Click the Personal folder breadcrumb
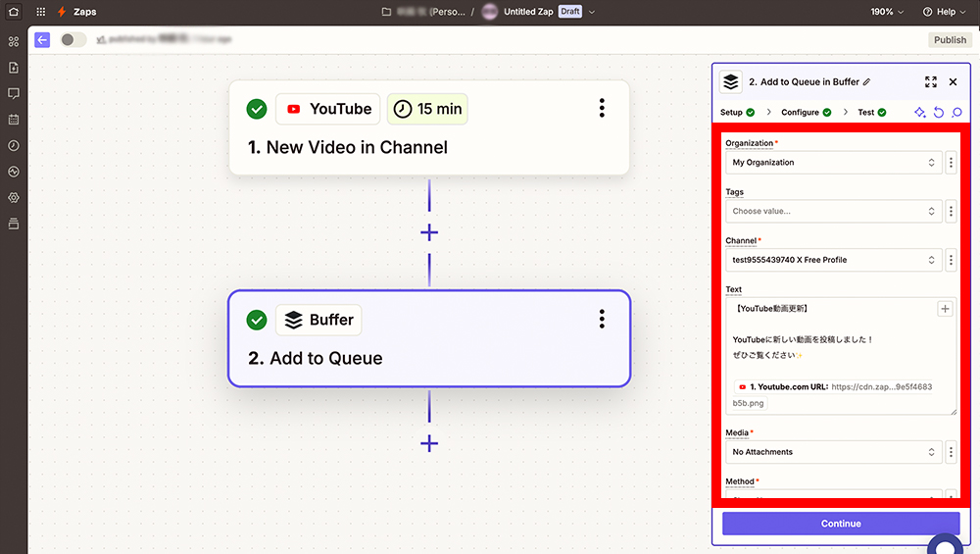Viewport: 980px width, 554px height. tap(431, 11)
